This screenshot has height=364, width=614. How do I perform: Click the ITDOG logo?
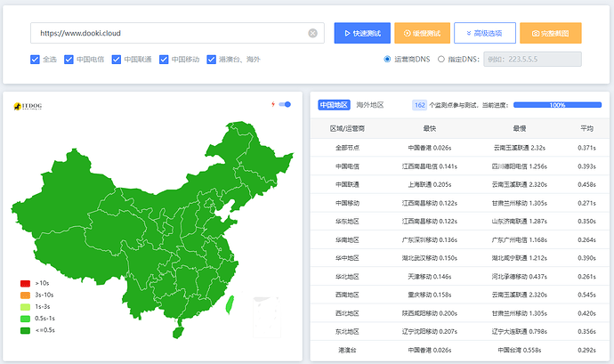(28, 106)
